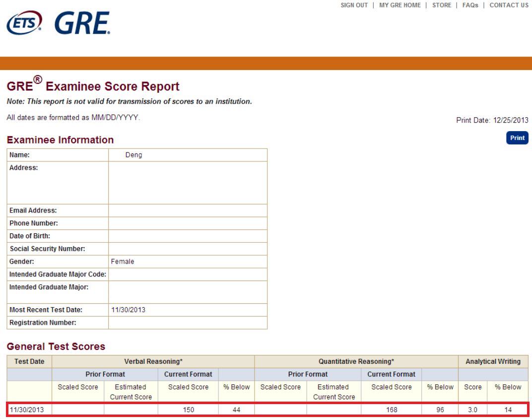Click the 'Intended Graduate Major Code:' label

point(58,274)
